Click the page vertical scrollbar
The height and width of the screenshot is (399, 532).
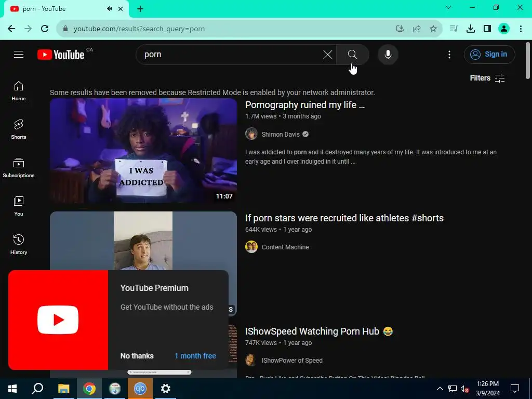(x=528, y=60)
